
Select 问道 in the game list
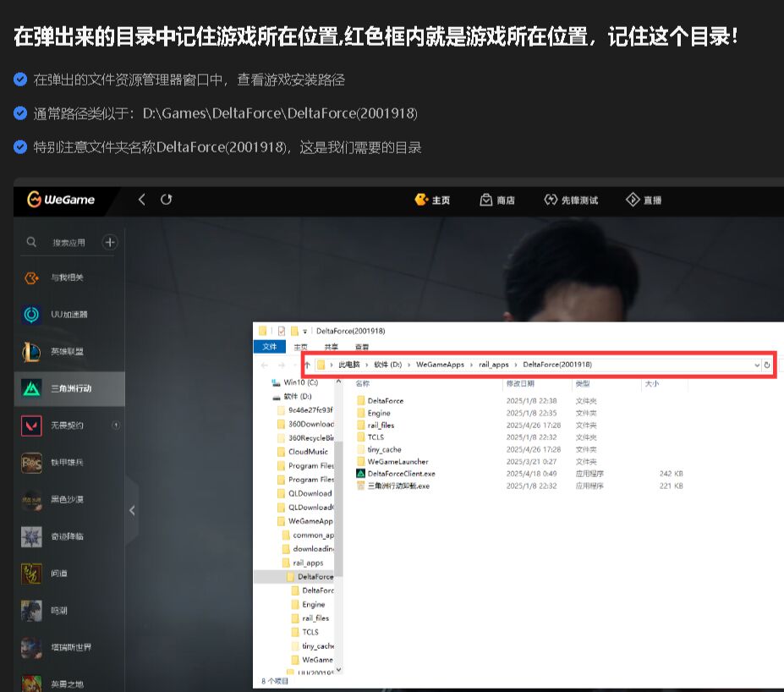pyautogui.click(x=69, y=574)
